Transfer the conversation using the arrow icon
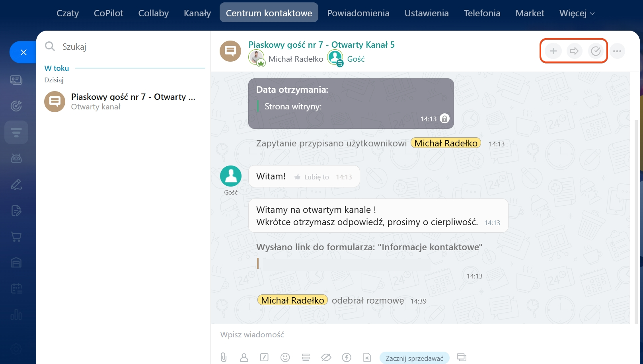This screenshot has height=364, width=643. pos(574,51)
